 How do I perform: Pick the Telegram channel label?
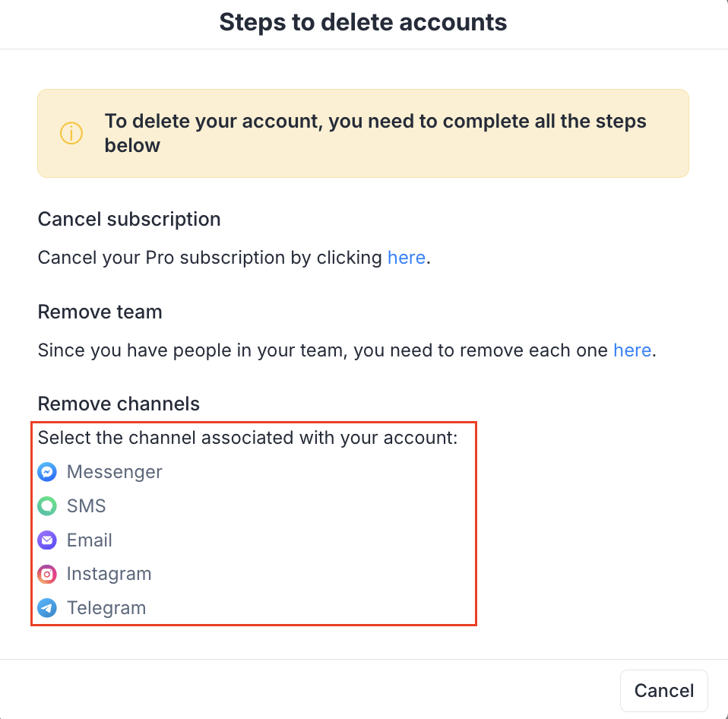click(x=106, y=608)
